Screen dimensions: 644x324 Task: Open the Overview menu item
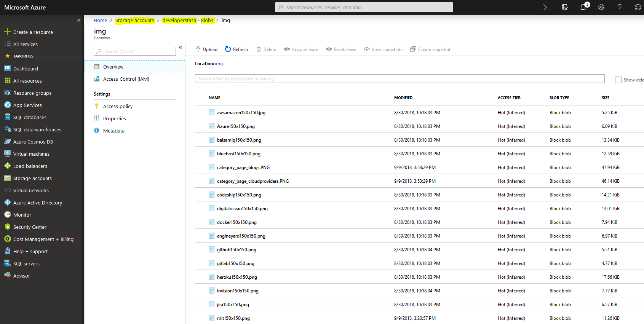coord(135,67)
